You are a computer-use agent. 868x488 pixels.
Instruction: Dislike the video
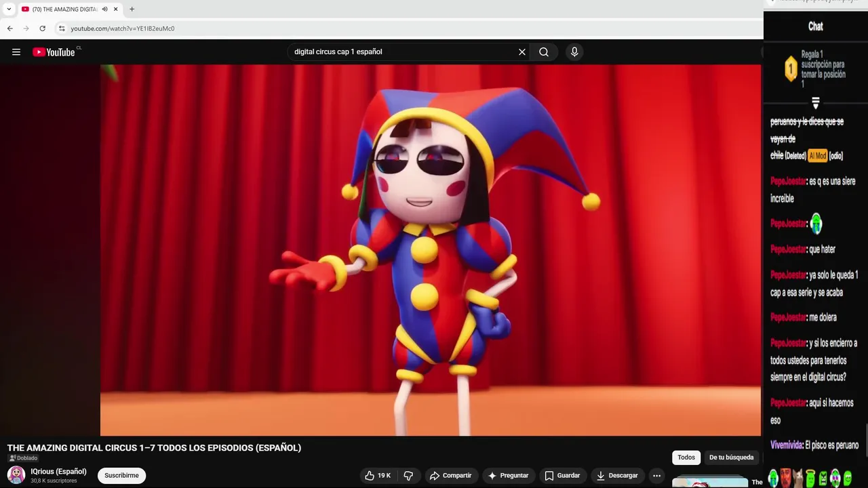tap(408, 476)
